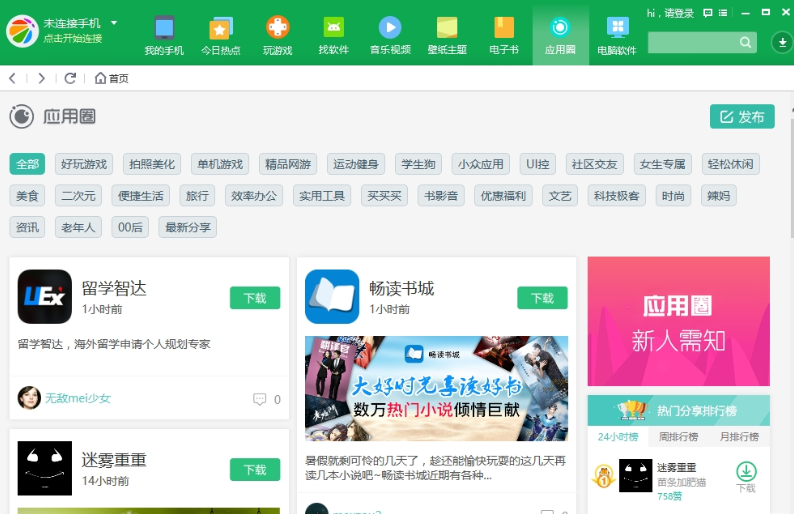The height and width of the screenshot is (514, 794).
Task: Open 今日热点 from the top bar
Action: (221, 28)
